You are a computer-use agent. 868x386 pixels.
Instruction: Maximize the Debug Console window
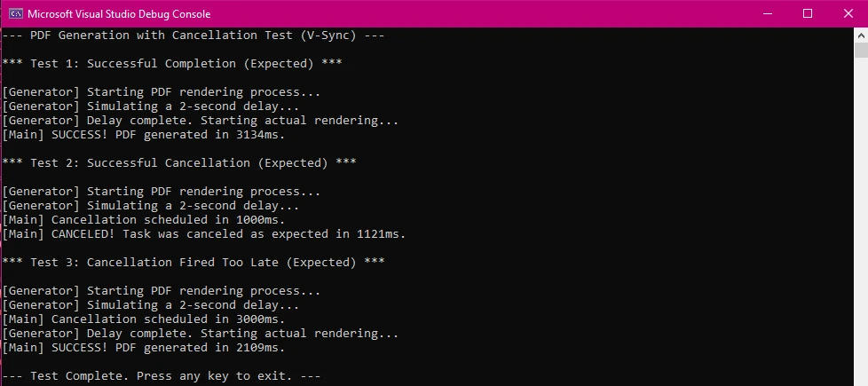point(808,13)
